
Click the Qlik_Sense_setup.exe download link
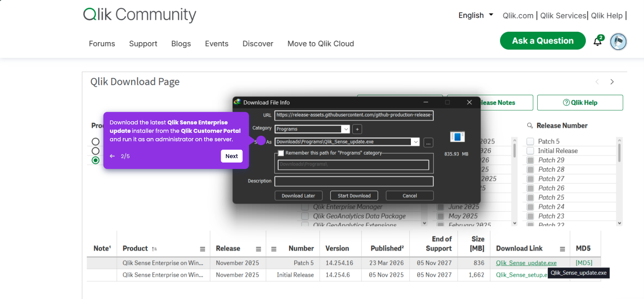(521, 275)
